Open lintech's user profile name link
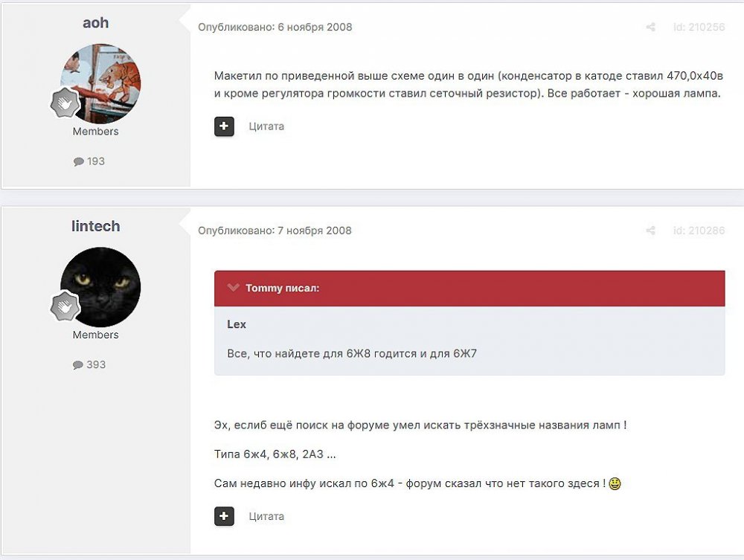Viewport: 744px width, 560px height. (95, 226)
